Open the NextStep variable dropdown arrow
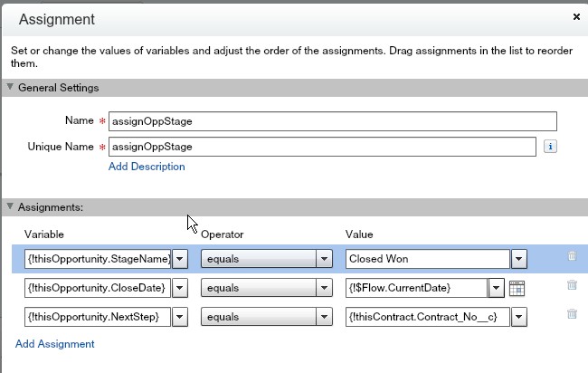This screenshot has width=588, height=373. (180, 316)
